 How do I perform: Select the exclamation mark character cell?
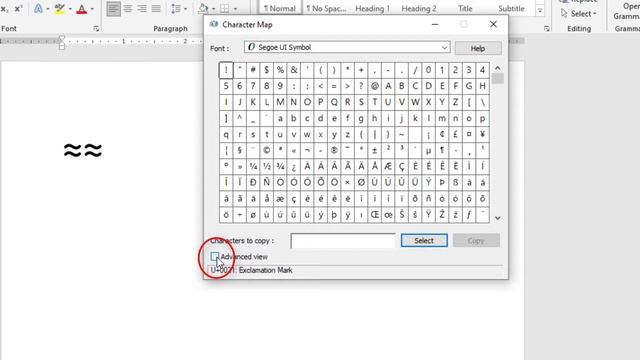pos(226,70)
